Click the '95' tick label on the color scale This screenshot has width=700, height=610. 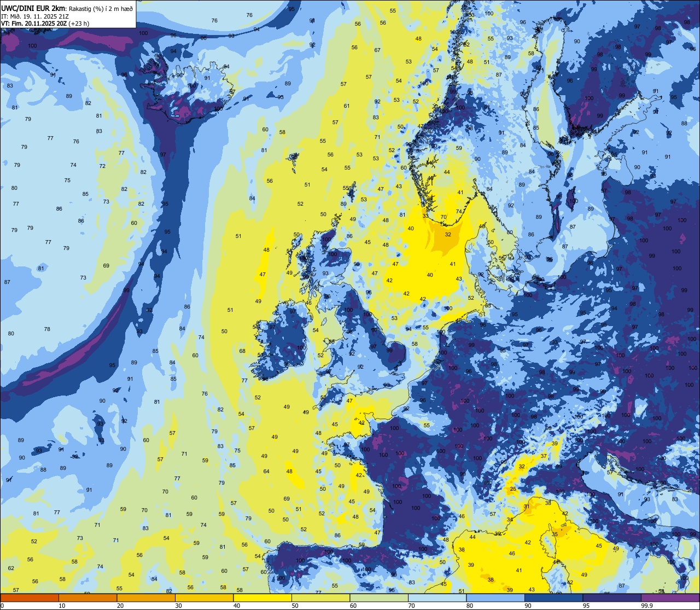coord(586,606)
